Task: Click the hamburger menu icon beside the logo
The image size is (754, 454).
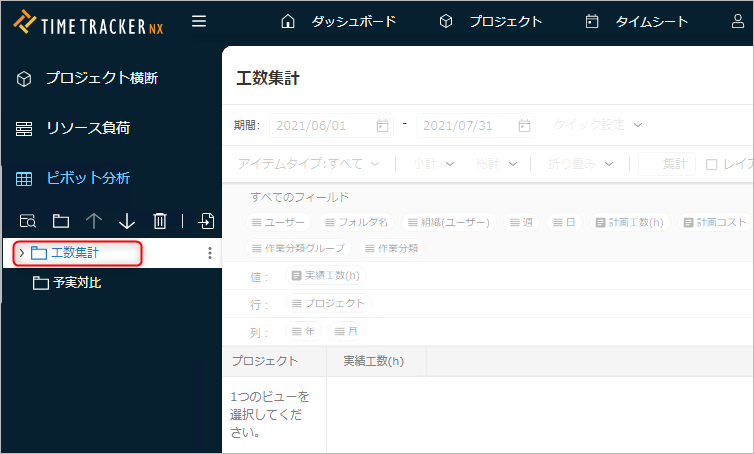Action: tap(199, 21)
